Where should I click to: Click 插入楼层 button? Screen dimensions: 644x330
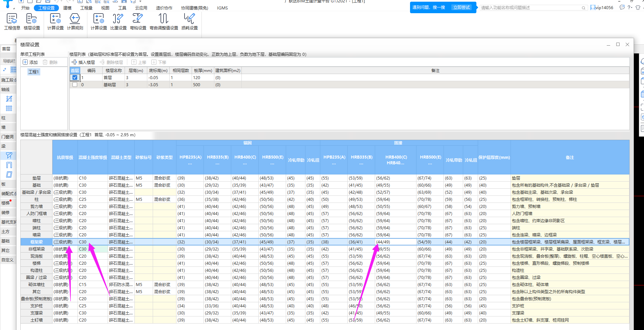point(83,62)
